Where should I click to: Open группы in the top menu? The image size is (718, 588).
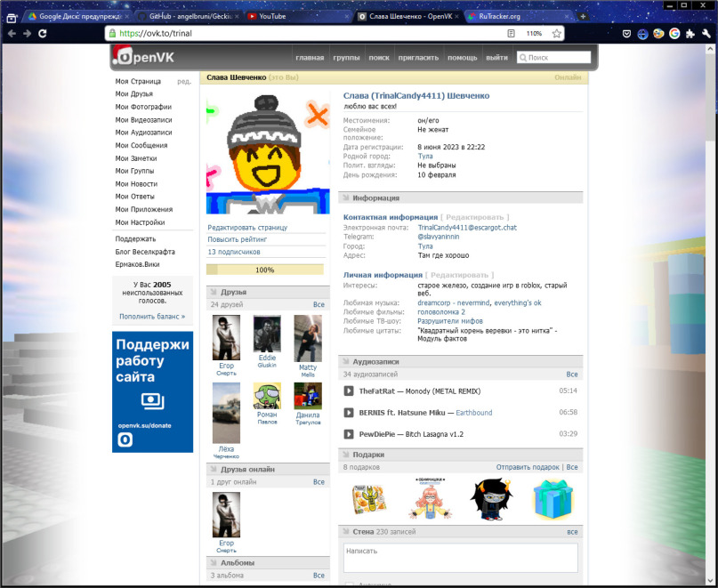click(346, 58)
